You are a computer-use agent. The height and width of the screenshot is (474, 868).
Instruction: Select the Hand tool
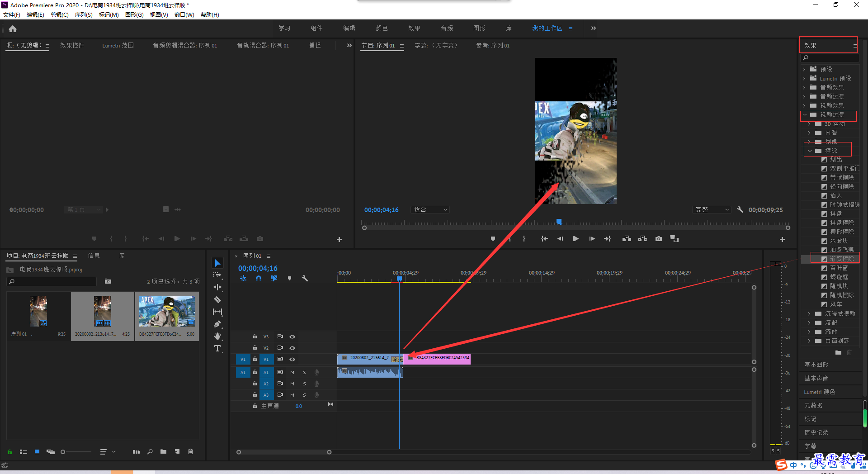tap(217, 336)
